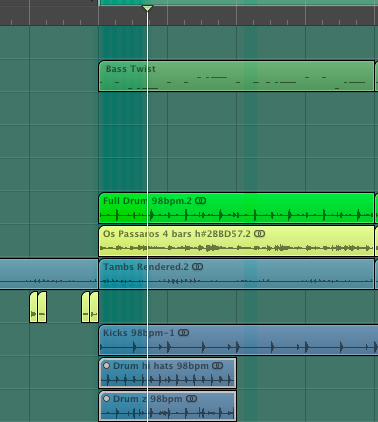Select the Kicks 98bpm-1 region
378x422 pixels.
tap(238, 340)
